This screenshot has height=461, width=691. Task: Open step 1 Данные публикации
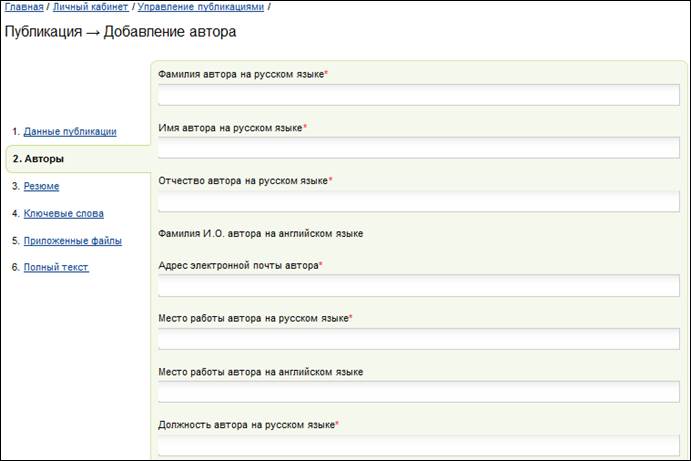click(x=70, y=131)
